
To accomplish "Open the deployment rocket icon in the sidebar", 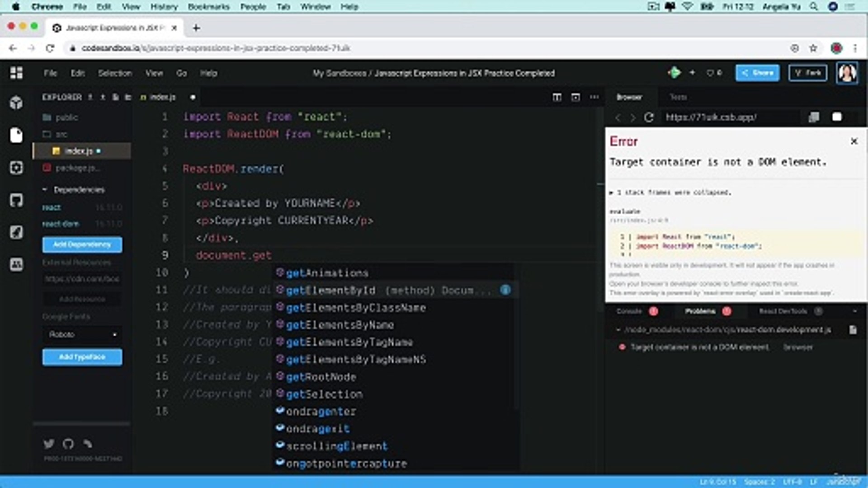I will pos(17,232).
